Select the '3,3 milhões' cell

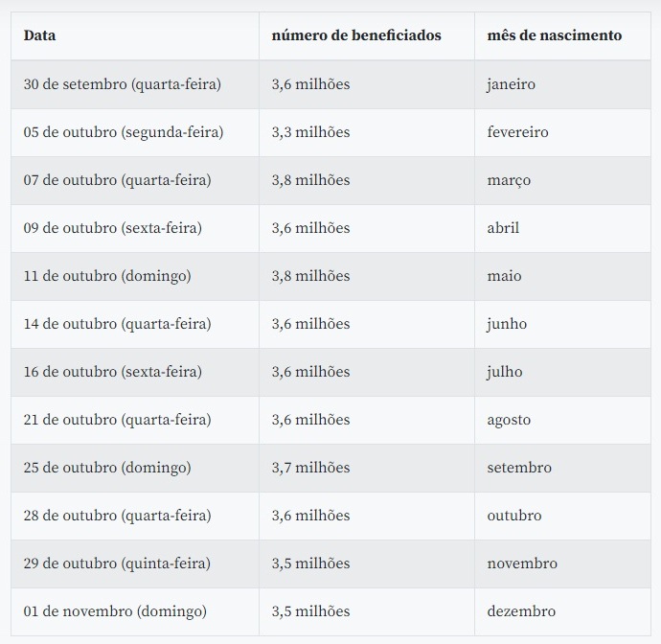click(x=367, y=132)
